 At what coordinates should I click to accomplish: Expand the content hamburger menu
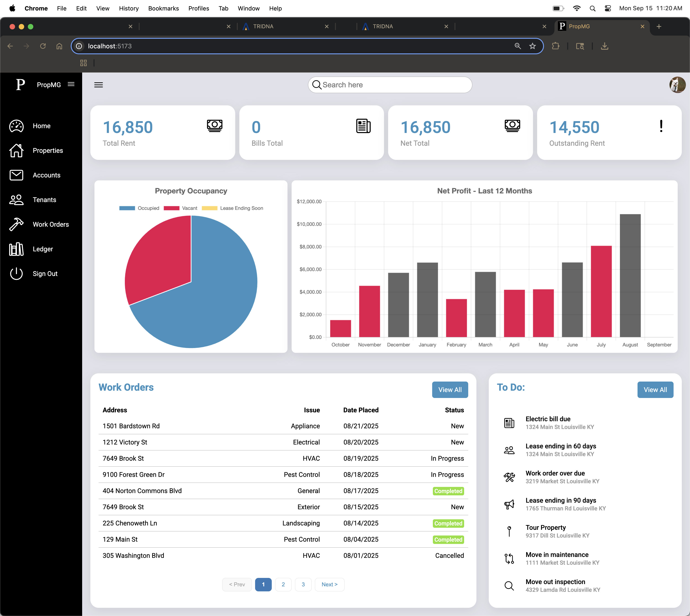99,85
